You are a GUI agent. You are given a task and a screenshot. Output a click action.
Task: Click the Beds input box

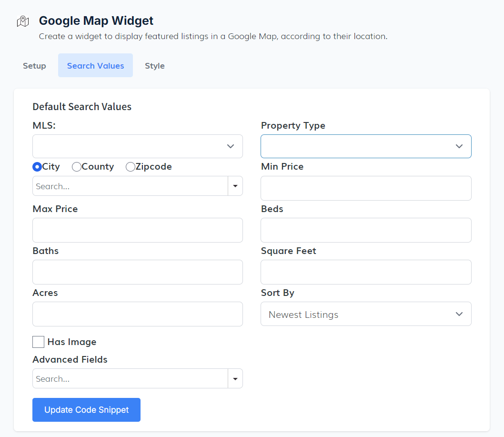coord(365,230)
